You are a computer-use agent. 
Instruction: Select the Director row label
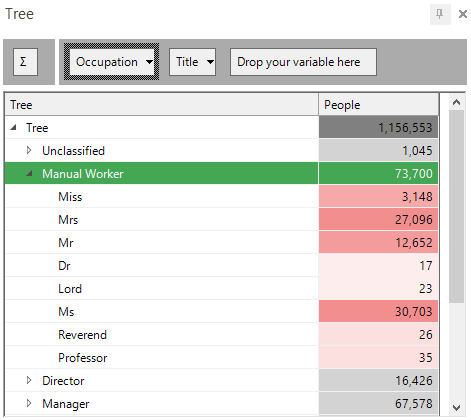point(63,381)
